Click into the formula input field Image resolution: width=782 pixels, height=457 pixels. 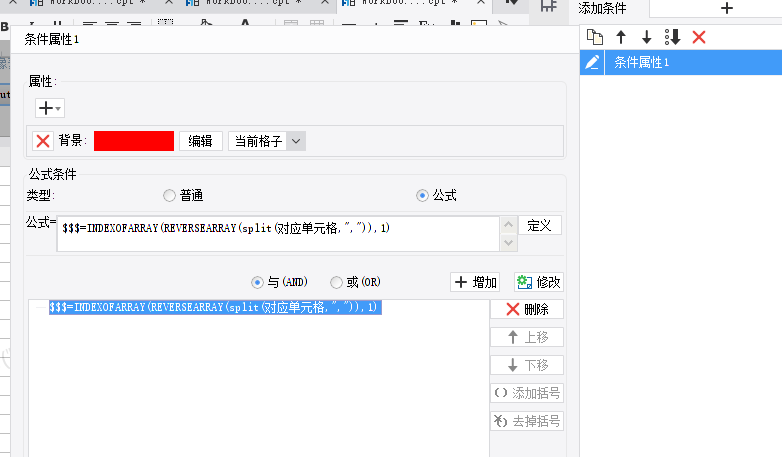click(278, 233)
